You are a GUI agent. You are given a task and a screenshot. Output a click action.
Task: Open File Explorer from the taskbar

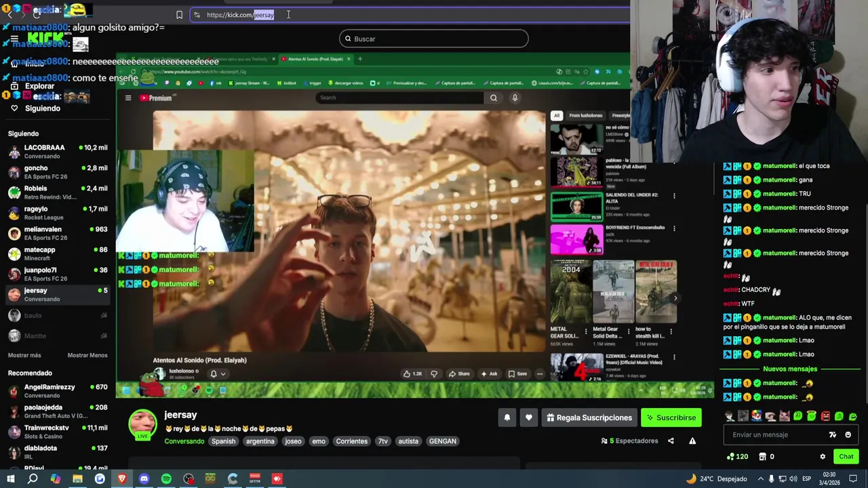(x=77, y=479)
